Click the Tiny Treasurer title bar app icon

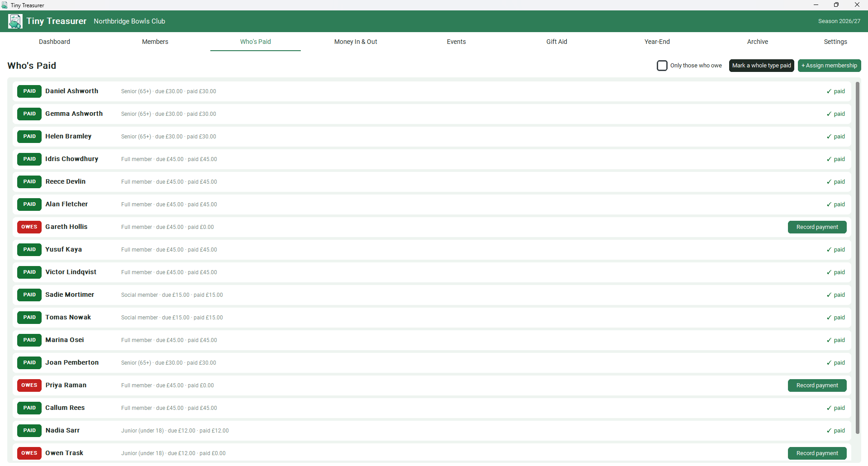[5, 5]
